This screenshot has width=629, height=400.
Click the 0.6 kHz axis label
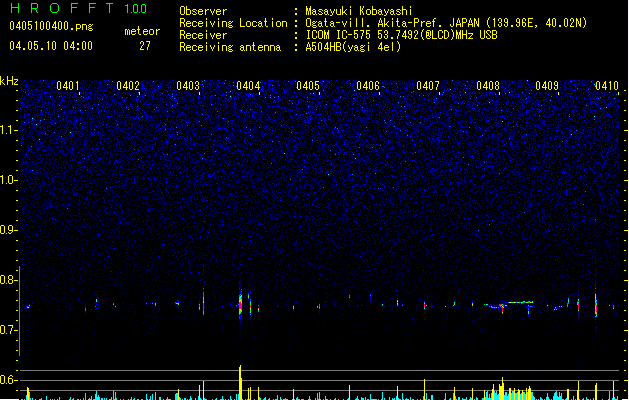[x=9, y=380]
